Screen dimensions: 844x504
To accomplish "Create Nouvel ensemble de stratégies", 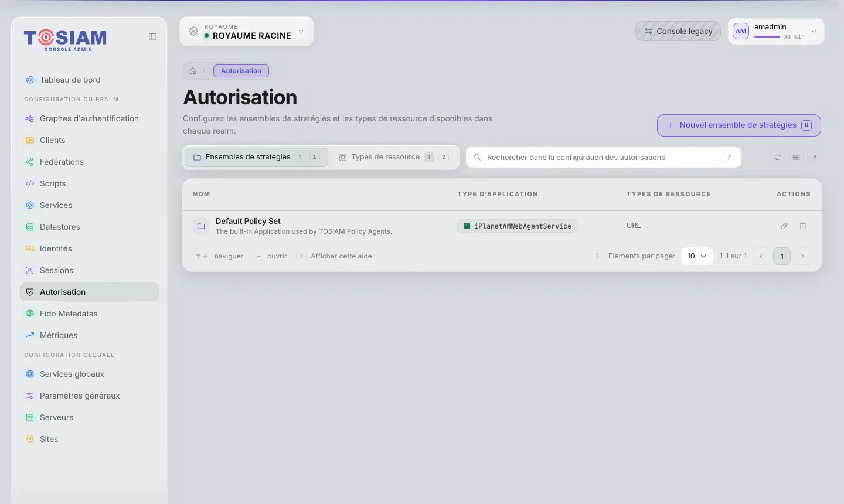I will pyautogui.click(x=738, y=125).
